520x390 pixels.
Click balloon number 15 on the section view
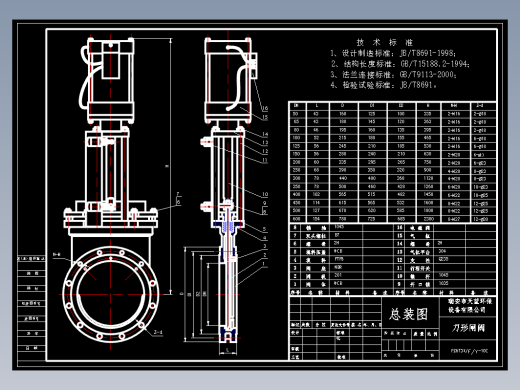coord(265,117)
